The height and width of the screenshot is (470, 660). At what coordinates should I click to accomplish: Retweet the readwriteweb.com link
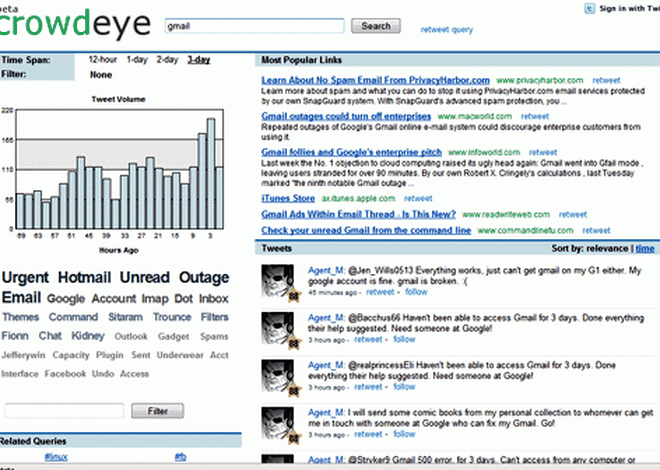click(x=573, y=215)
